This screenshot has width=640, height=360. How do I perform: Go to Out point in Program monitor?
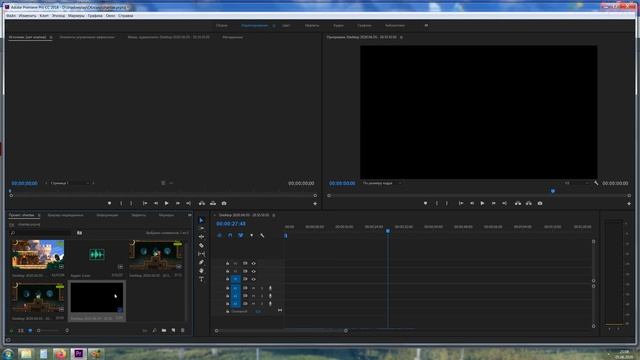click(504, 203)
